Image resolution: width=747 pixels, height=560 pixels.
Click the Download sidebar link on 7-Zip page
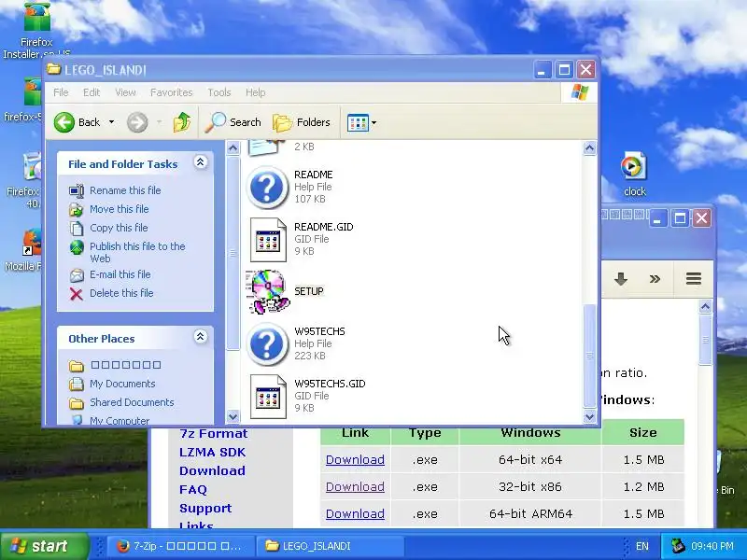[x=213, y=471]
